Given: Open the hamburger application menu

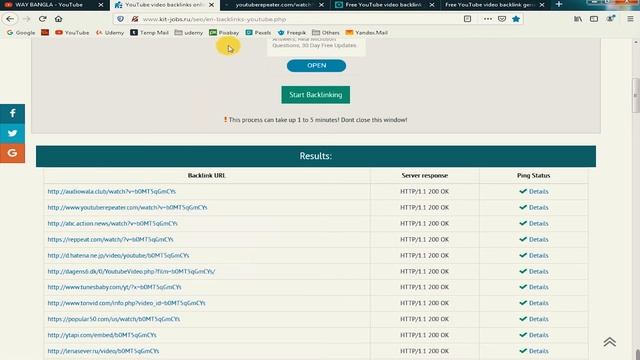Looking at the screenshot, I should pos(631,19).
